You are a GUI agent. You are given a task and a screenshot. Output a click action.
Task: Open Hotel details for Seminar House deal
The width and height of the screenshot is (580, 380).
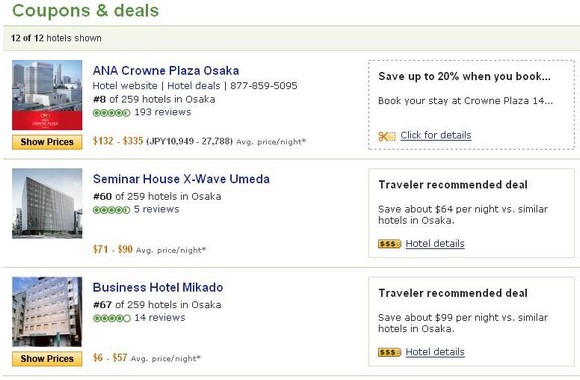435,243
